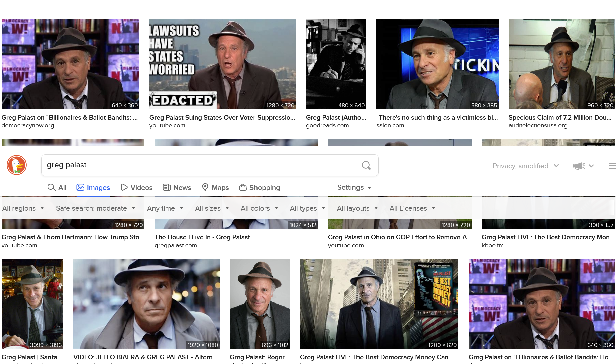Click the salon.com source text

pos(390,125)
